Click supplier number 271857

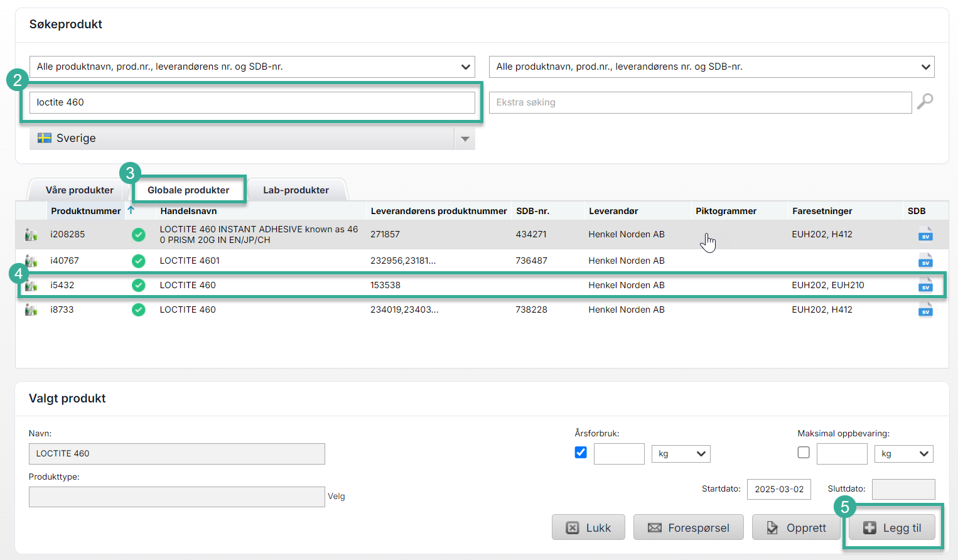pos(385,234)
